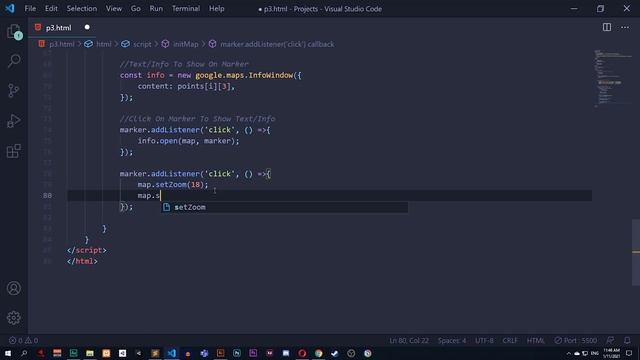Click the Windows Start button
Image resolution: width=640 pixels, height=360 pixels.
click(8, 353)
